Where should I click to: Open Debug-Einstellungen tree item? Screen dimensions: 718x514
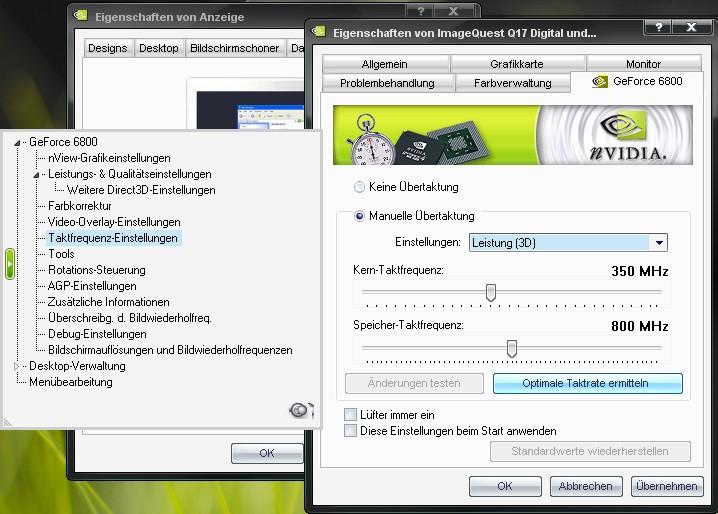coord(97,334)
